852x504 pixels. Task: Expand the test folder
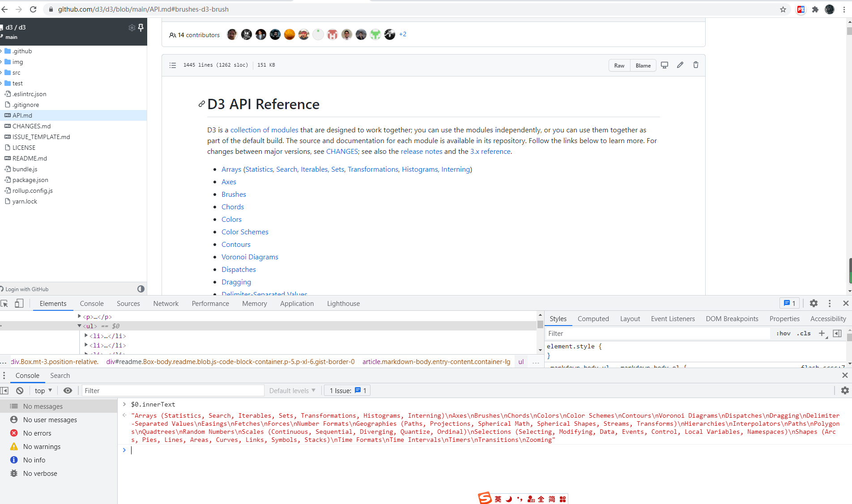[x=1, y=83]
